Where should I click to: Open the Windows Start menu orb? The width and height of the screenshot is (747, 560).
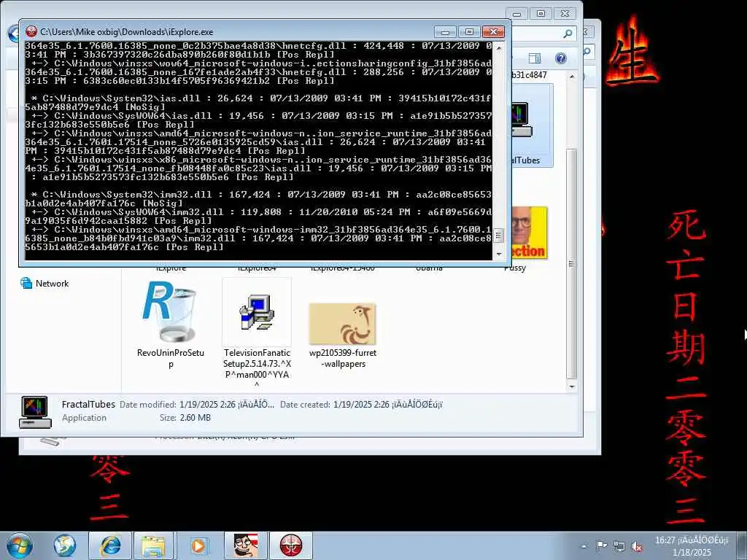[20, 545]
